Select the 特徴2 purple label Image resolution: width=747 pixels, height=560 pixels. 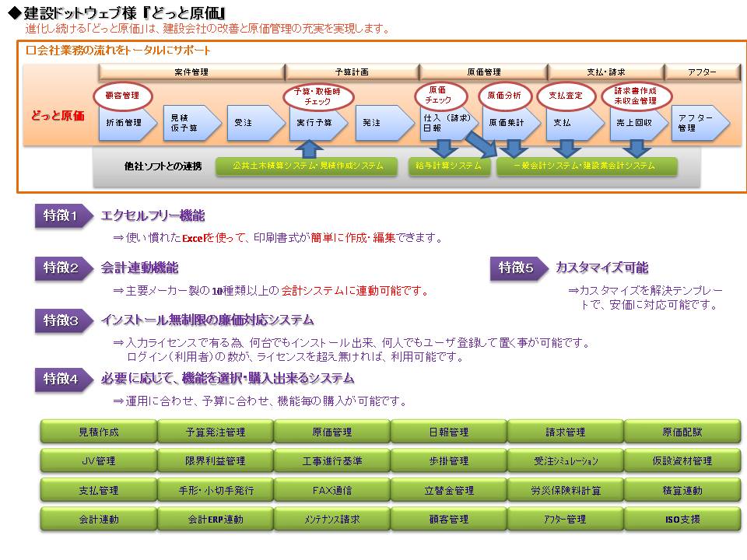[x=64, y=268]
